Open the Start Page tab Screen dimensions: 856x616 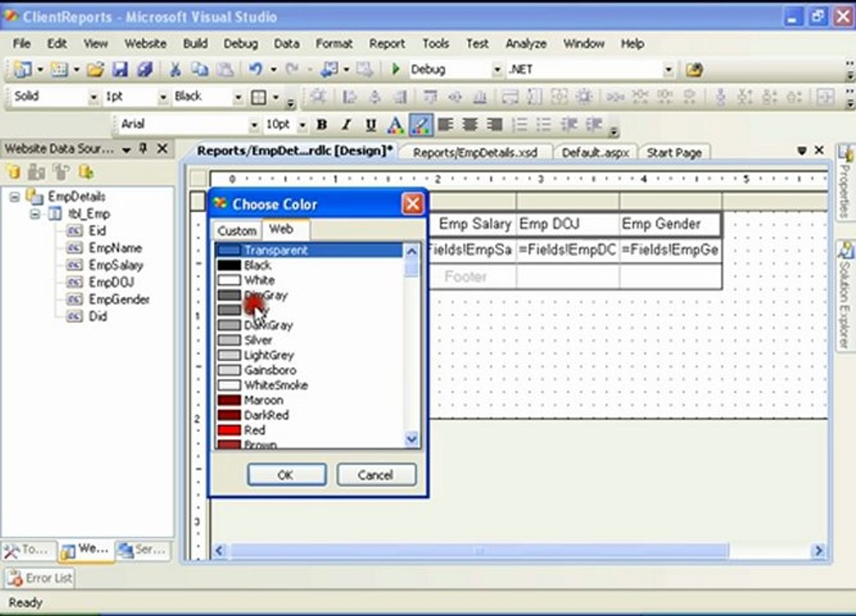[675, 153]
